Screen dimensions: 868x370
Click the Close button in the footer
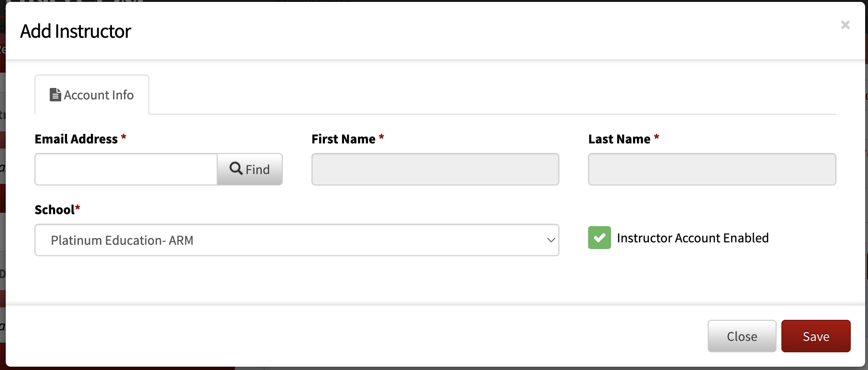tap(742, 336)
